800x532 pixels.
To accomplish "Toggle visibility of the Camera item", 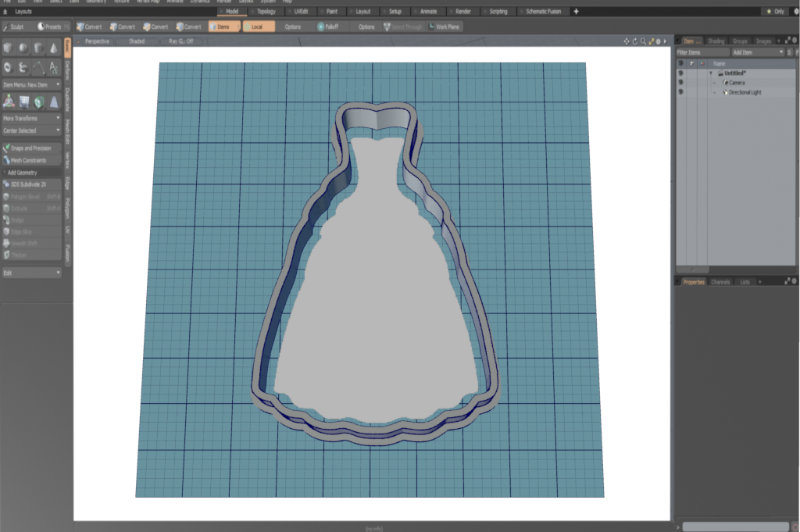I will (680, 83).
